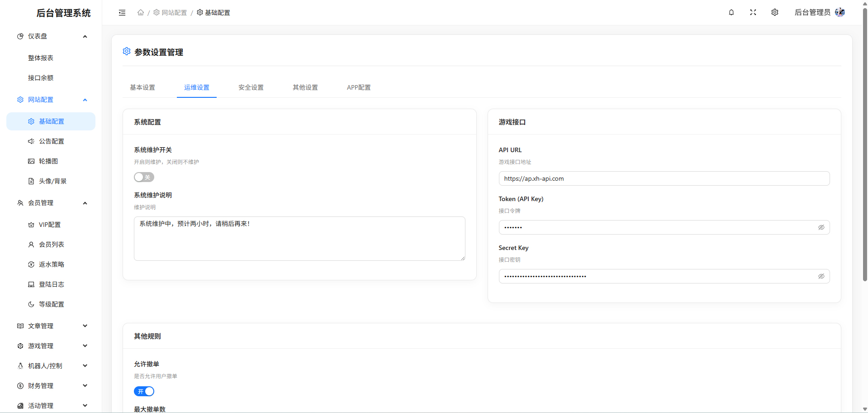The height and width of the screenshot is (413, 868).
Task: Expand the 文章管理 menu group
Action: click(85, 326)
